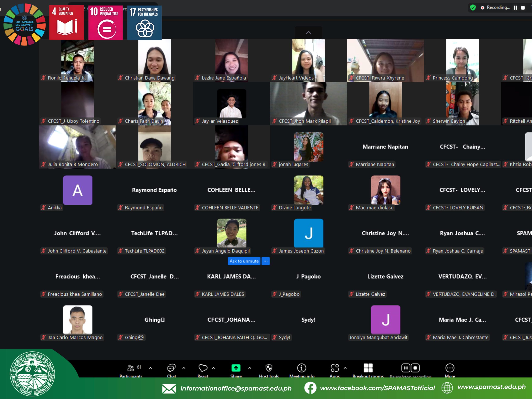The width and height of the screenshot is (532, 399).
Task: Open three-dot menu beside Ask to unmute
Action: 266,261
